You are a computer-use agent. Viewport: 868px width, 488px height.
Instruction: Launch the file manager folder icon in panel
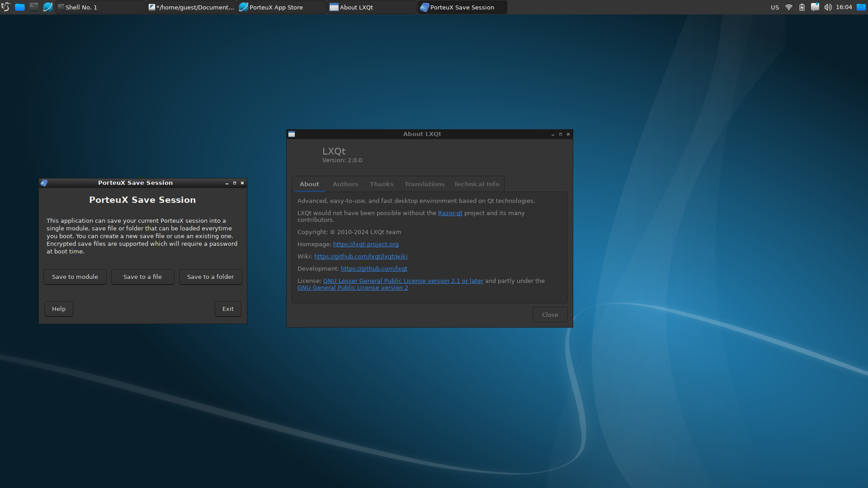(x=20, y=7)
